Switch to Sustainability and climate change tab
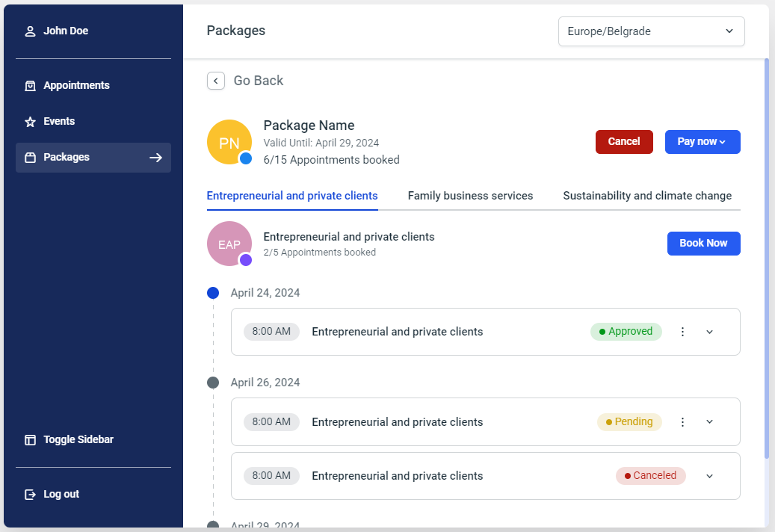This screenshot has width=775, height=532. (647, 196)
